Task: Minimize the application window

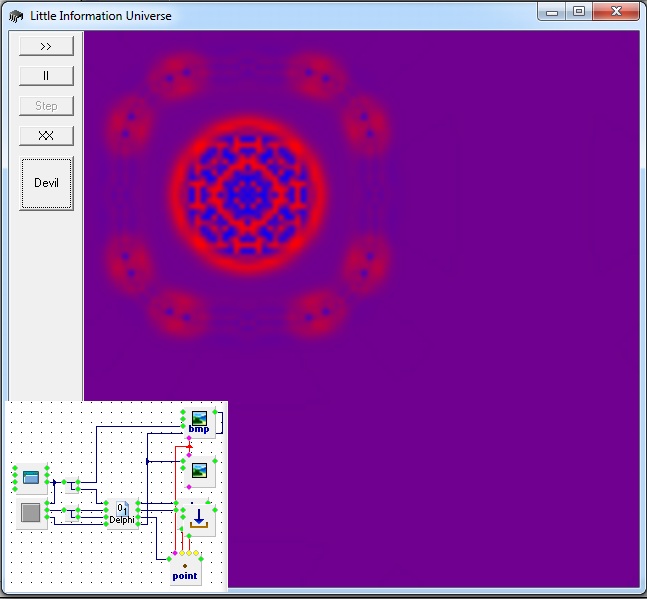Action: tap(551, 12)
